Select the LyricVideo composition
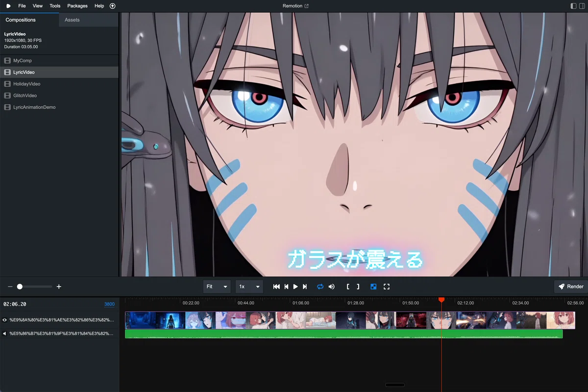The width and height of the screenshot is (588, 392). [59, 72]
